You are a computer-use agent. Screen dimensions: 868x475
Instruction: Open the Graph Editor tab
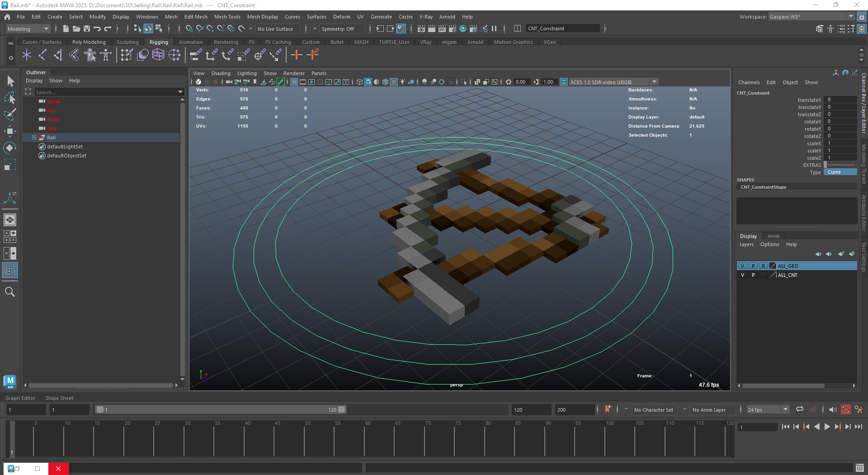tap(20, 398)
